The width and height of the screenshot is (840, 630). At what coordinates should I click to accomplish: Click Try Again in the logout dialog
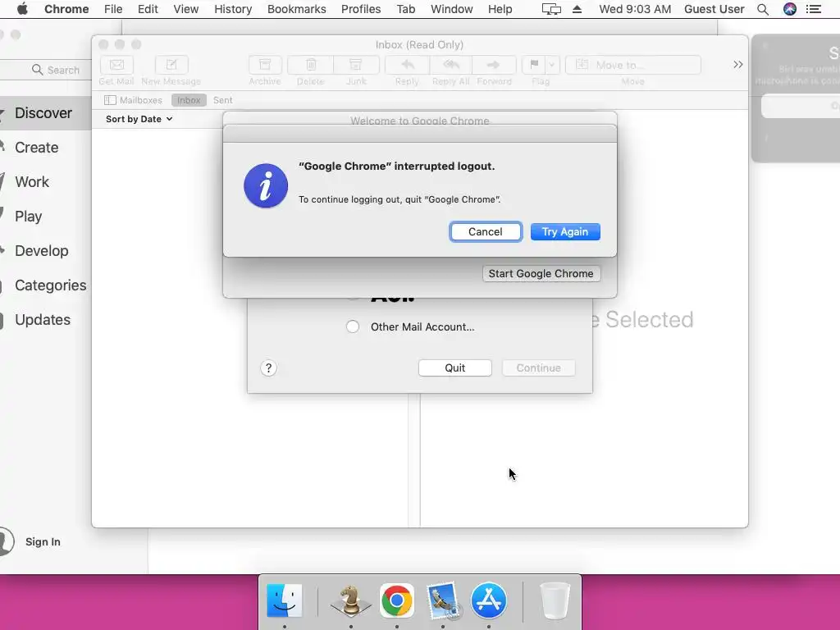[565, 232]
